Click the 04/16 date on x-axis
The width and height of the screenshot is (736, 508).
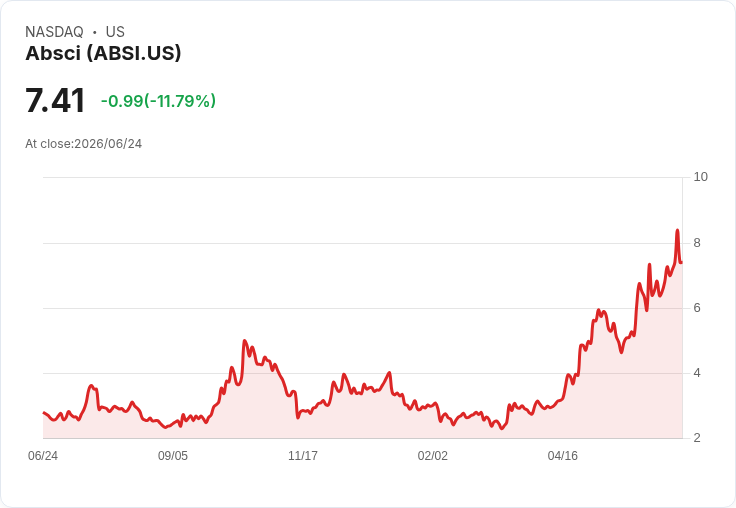point(563,455)
